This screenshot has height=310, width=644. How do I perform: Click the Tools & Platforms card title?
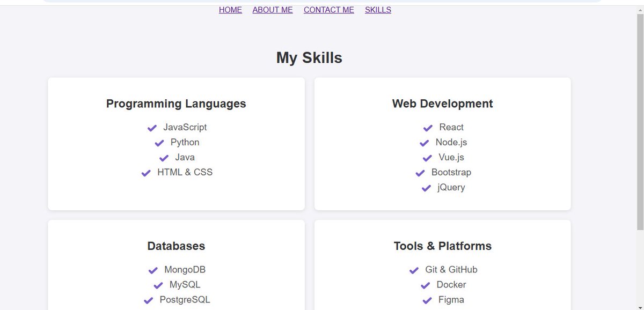tap(442, 246)
